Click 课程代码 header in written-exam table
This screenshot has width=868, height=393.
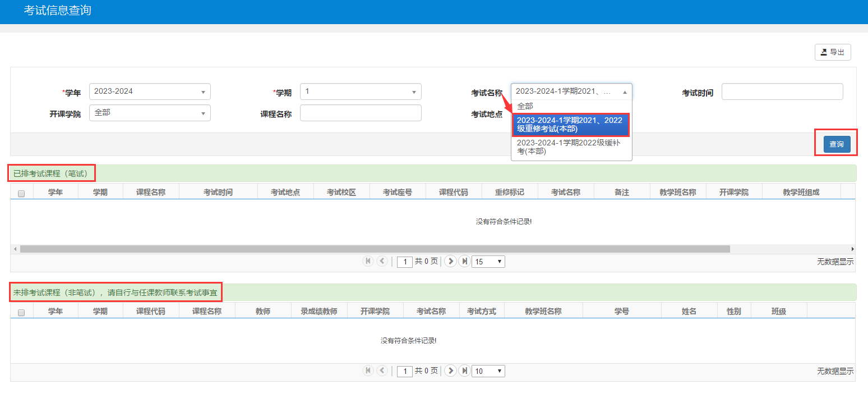pos(454,192)
